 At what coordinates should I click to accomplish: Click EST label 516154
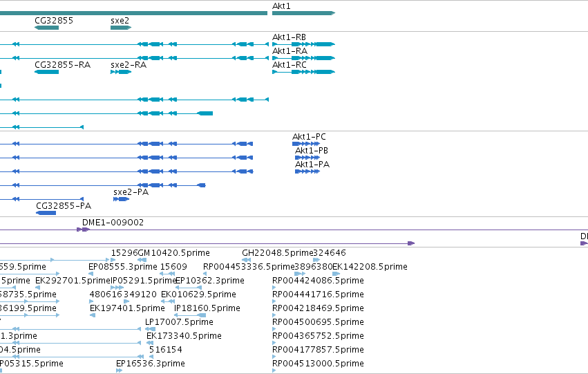[165, 350]
